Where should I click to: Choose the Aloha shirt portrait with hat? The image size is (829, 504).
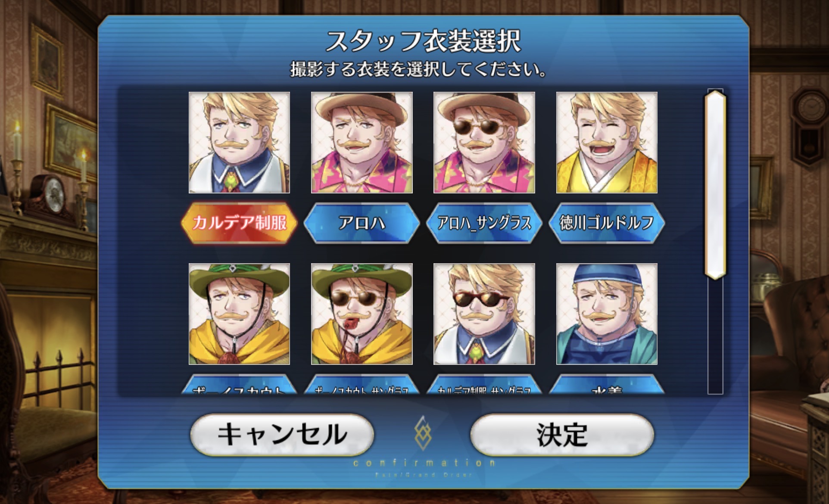click(362, 143)
